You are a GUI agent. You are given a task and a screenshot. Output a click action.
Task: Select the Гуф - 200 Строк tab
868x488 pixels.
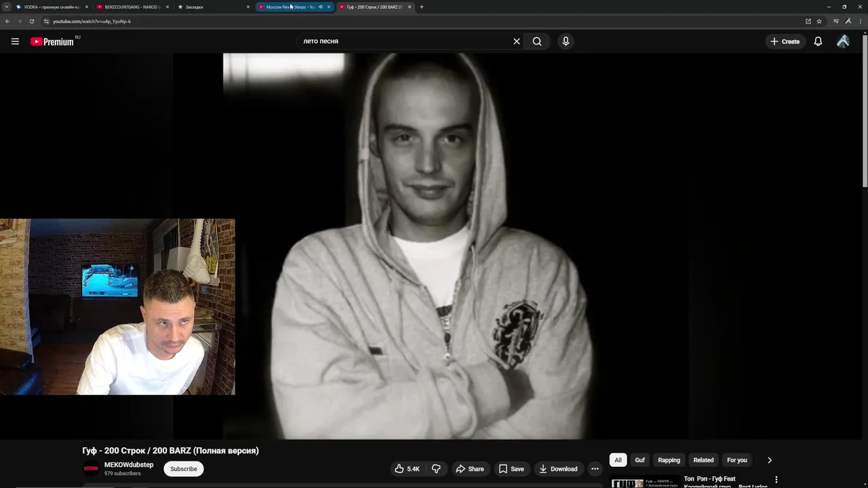coord(374,7)
